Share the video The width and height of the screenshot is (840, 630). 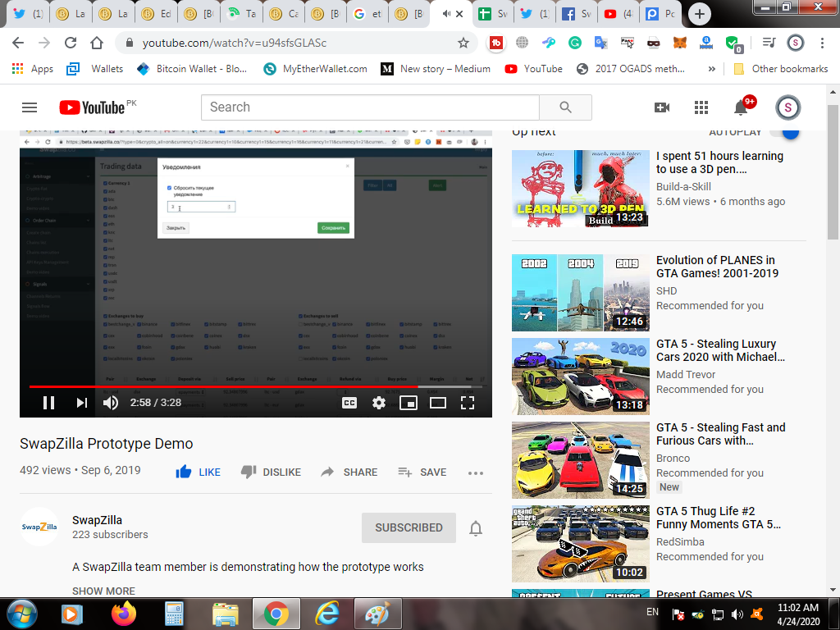point(349,472)
